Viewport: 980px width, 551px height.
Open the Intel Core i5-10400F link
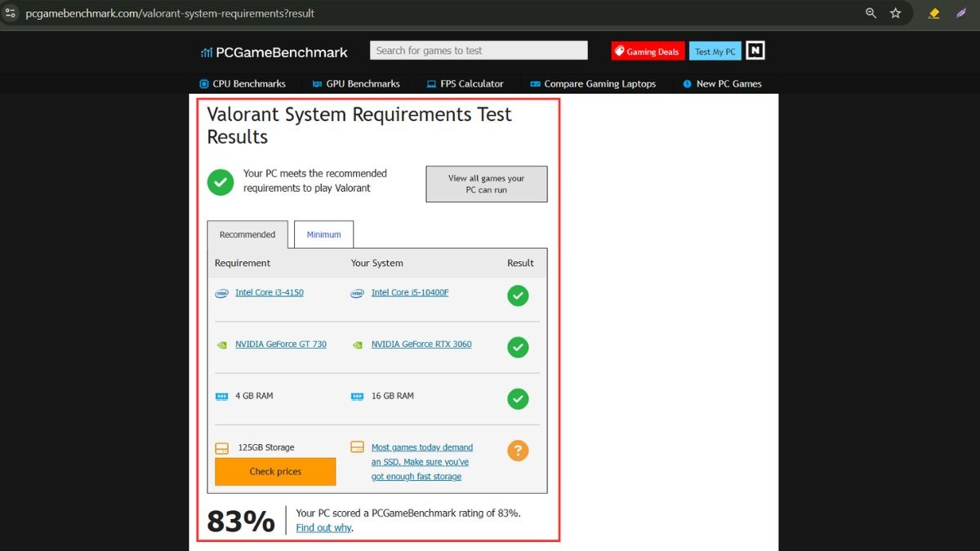410,292
